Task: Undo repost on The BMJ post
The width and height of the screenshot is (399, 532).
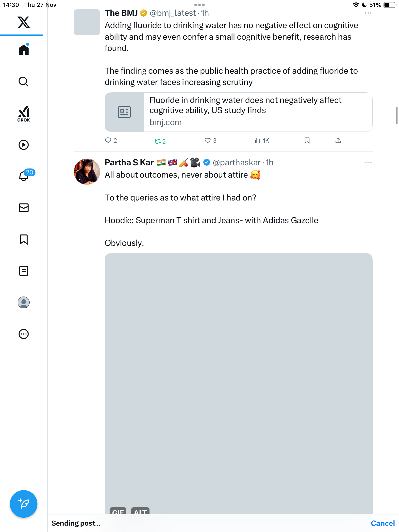Action: point(158,141)
